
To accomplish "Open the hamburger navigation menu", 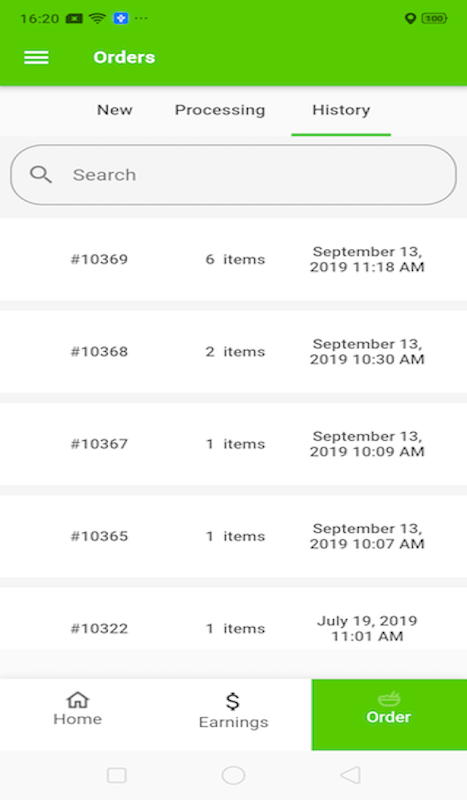I will [x=36, y=57].
